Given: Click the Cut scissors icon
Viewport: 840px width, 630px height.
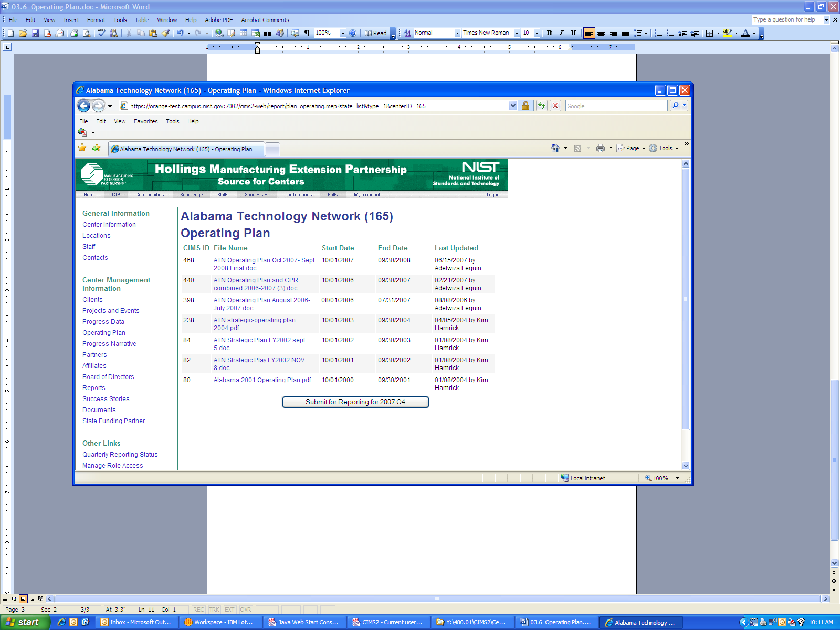Looking at the screenshot, I should pos(129,33).
